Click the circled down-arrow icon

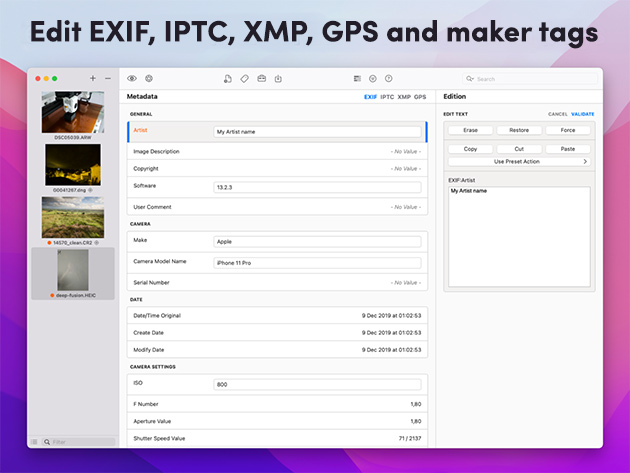click(373, 78)
